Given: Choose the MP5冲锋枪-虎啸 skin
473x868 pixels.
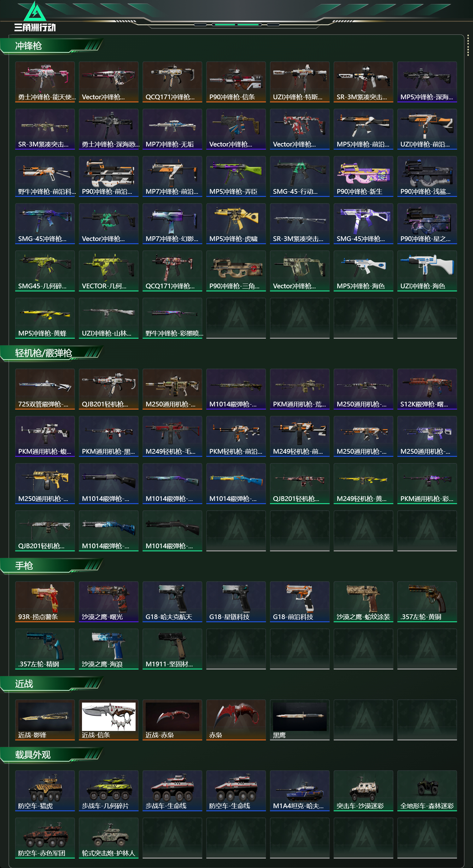Looking at the screenshot, I should [236, 223].
